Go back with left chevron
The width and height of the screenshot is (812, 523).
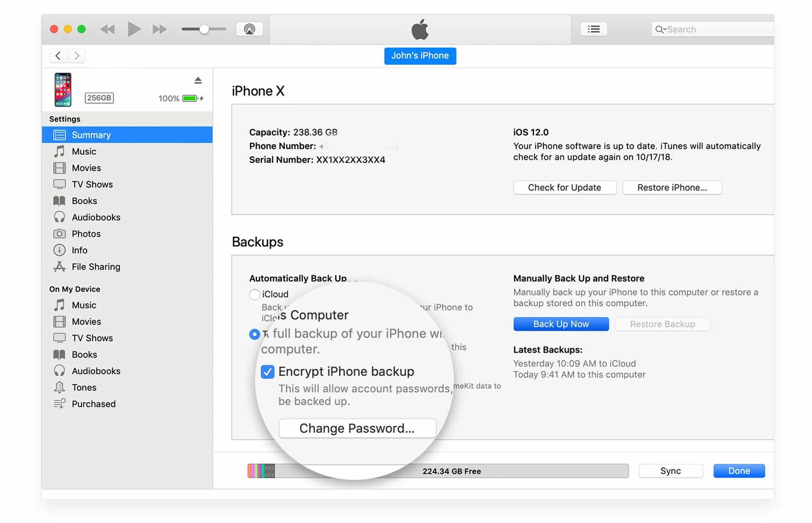pyautogui.click(x=58, y=56)
